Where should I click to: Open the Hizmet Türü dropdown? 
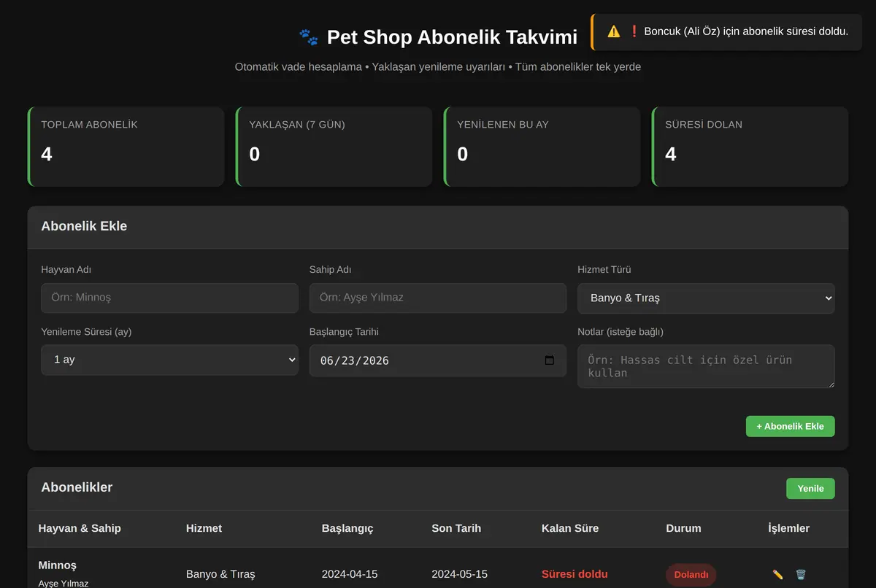coord(706,298)
